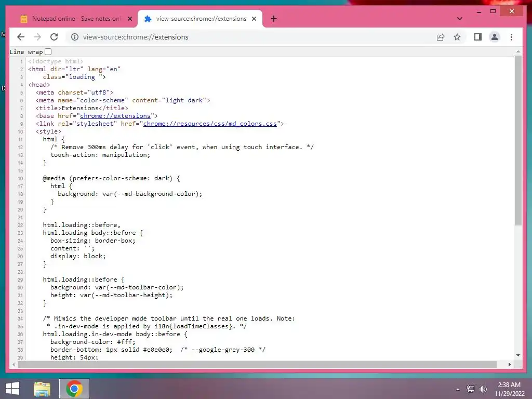Click the vertical scrollbar down arrow

coord(518,355)
